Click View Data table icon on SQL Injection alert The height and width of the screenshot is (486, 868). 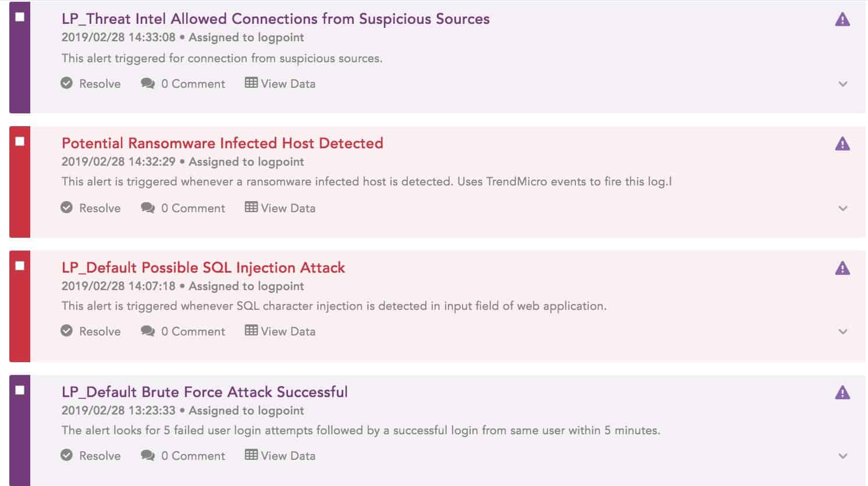pos(251,331)
